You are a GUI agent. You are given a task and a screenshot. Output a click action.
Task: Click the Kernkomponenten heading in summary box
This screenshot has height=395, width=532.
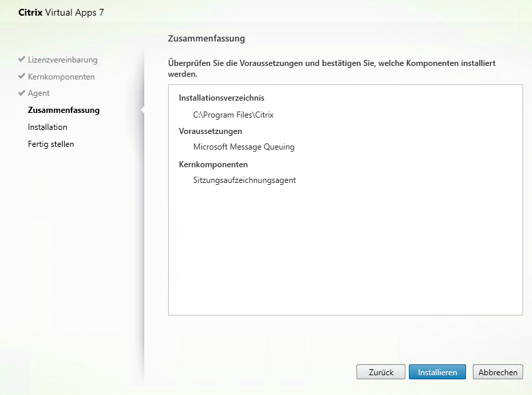point(213,165)
